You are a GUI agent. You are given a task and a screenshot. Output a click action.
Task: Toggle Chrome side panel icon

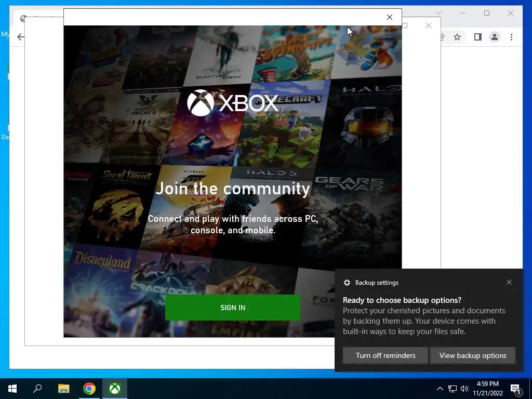click(x=478, y=37)
